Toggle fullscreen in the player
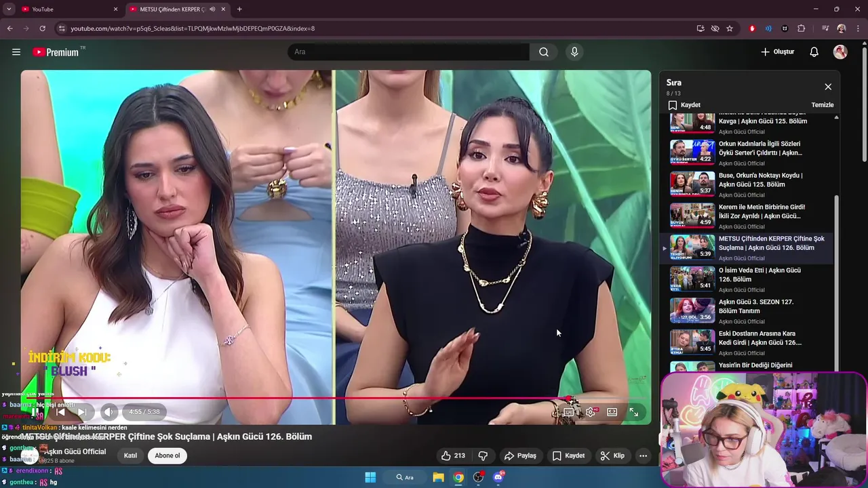Image resolution: width=868 pixels, height=488 pixels. pyautogui.click(x=633, y=412)
